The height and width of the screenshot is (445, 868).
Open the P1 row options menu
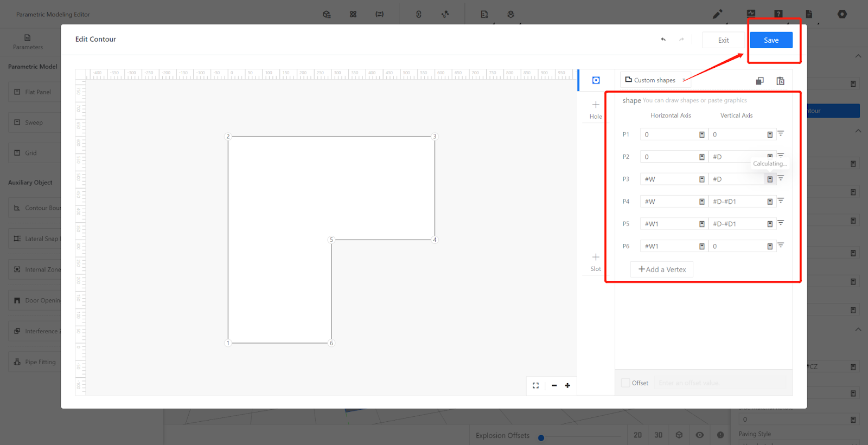781,133
